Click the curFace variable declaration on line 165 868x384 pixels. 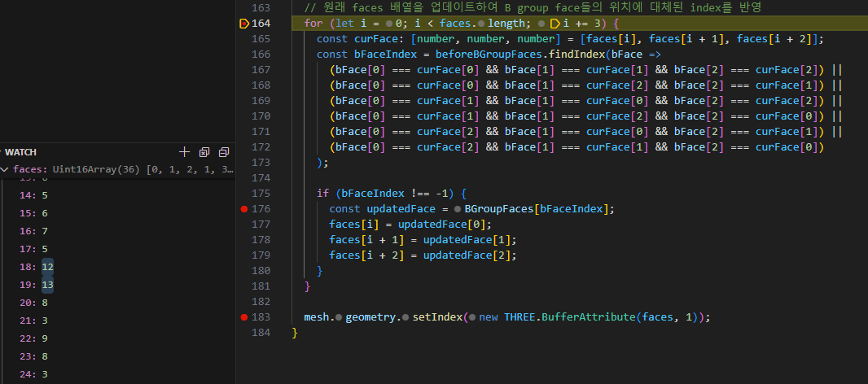pyautogui.click(x=376, y=39)
